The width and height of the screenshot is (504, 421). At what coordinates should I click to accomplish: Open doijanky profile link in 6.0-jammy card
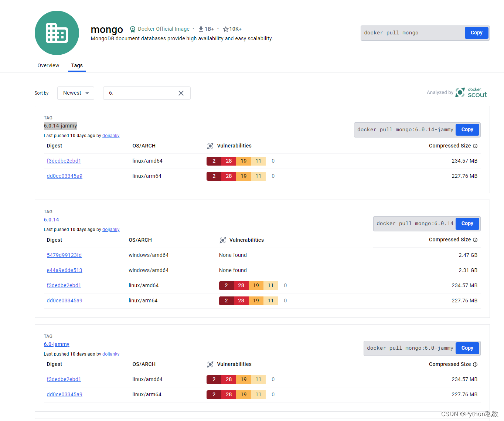click(111, 354)
